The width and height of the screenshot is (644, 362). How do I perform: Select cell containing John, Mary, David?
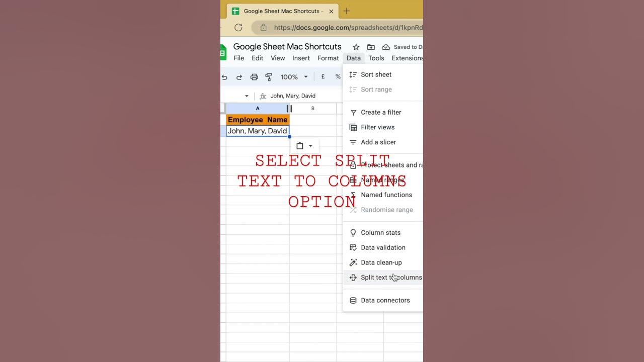pos(258,131)
